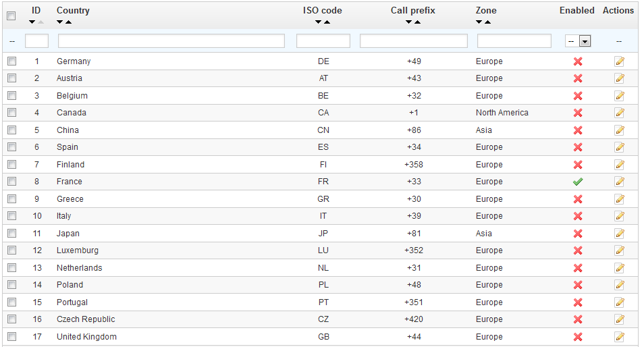Screen dimensions: 644x347
Task: Sort Country column descending arrow
Action: (x=60, y=22)
